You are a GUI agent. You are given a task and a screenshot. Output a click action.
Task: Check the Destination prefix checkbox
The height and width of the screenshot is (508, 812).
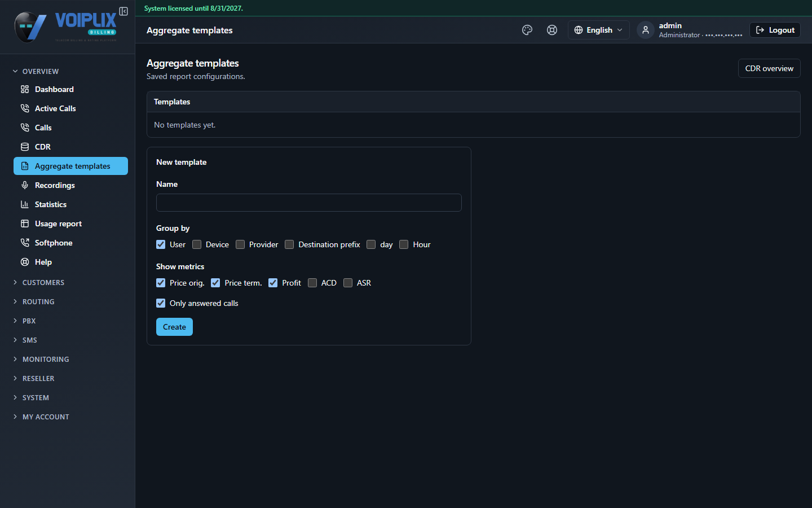[289, 244]
